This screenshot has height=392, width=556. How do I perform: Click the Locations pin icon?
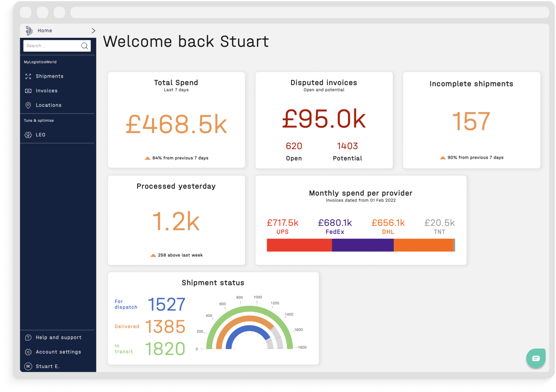pyautogui.click(x=29, y=105)
